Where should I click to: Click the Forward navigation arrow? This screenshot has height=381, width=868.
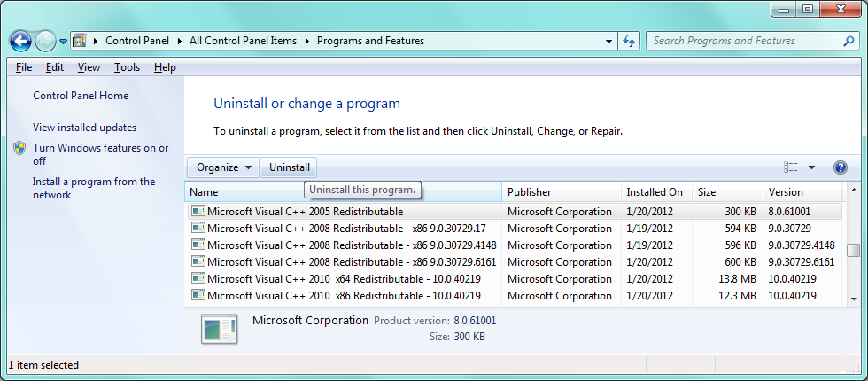pyautogui.click(x=45, y=41)
